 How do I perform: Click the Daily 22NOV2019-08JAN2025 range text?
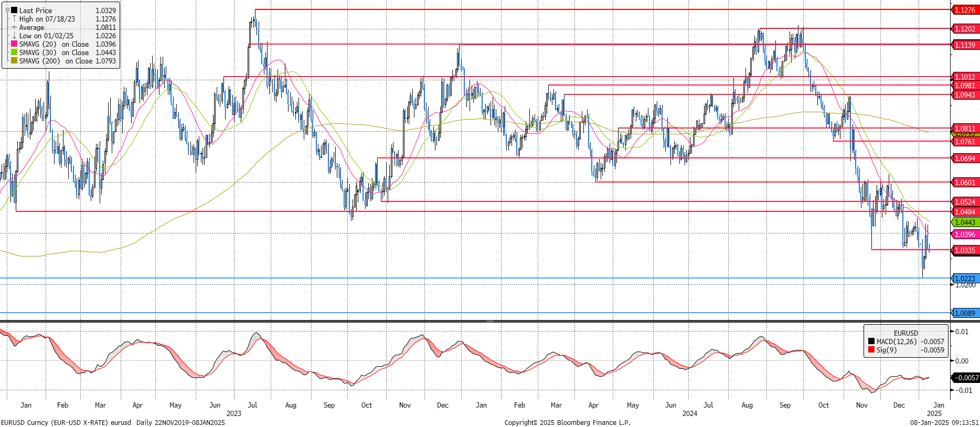point(180,422)
